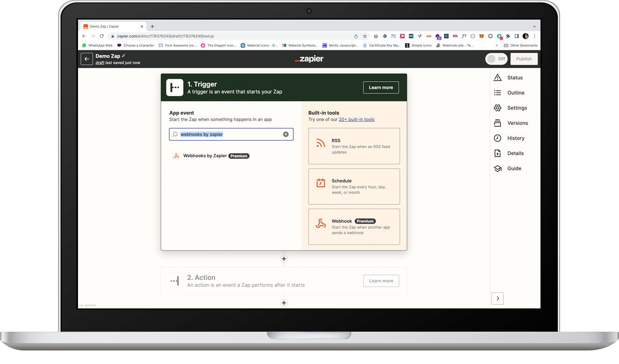This screenshot has height=364, width=619.
Task: Open the Settings gear in sidebar
Action: (x=498, y=108)
